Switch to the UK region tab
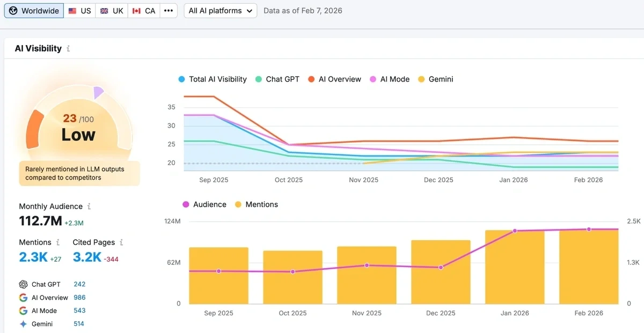Screen dimensions: 644x333 pos(112,11)
